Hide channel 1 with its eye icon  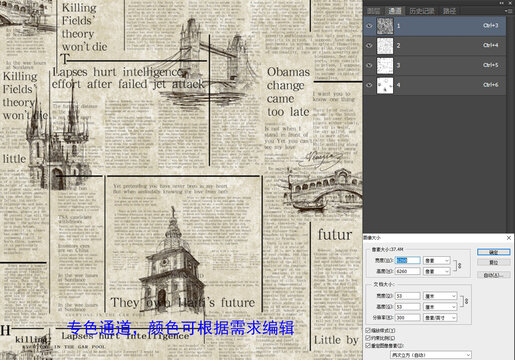[x=369, y=26]
